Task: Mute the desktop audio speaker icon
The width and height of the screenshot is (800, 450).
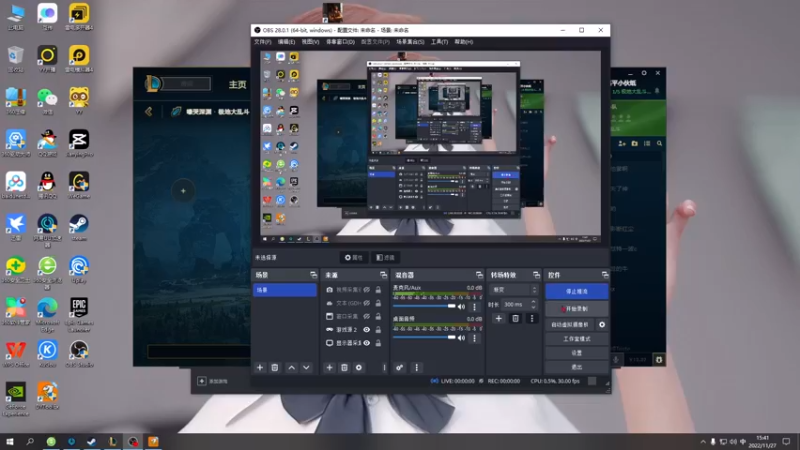Action: pyautogui.click(x=461, y=338)
